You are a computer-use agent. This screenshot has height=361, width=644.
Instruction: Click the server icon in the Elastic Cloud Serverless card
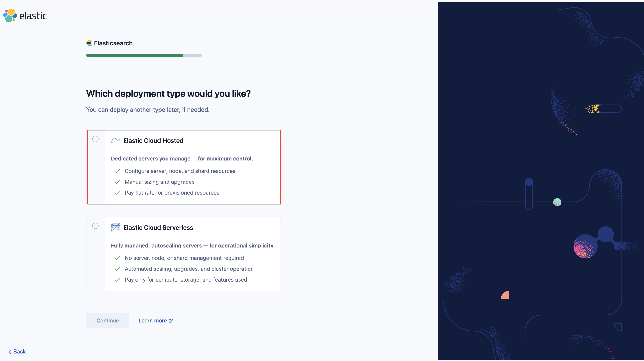click(115, 227)
